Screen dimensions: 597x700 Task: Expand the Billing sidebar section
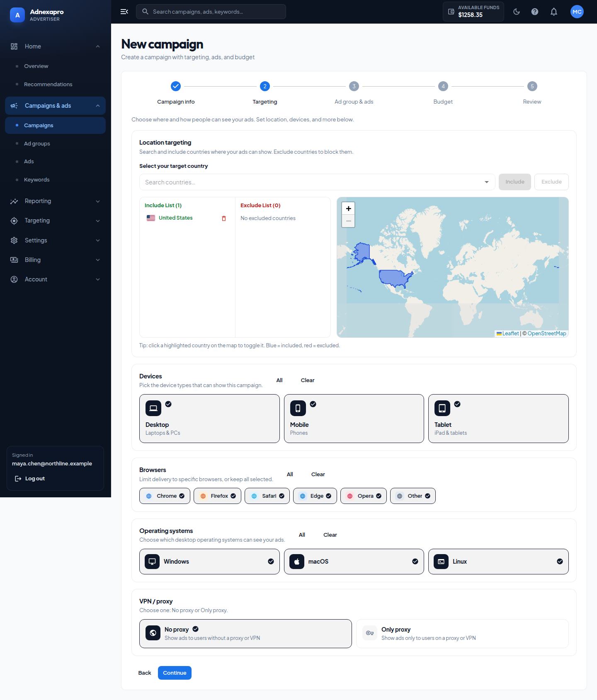coord(55,260)
